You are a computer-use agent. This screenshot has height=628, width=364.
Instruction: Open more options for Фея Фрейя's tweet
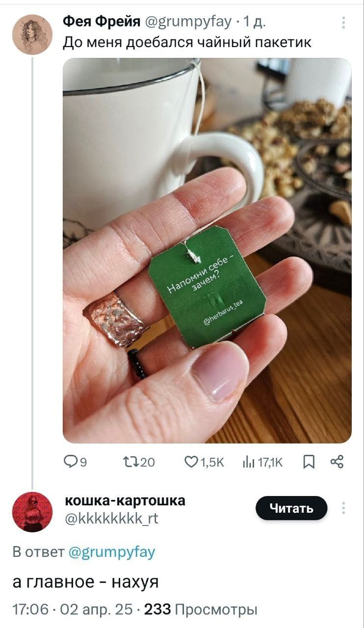[x=343, y=23]
